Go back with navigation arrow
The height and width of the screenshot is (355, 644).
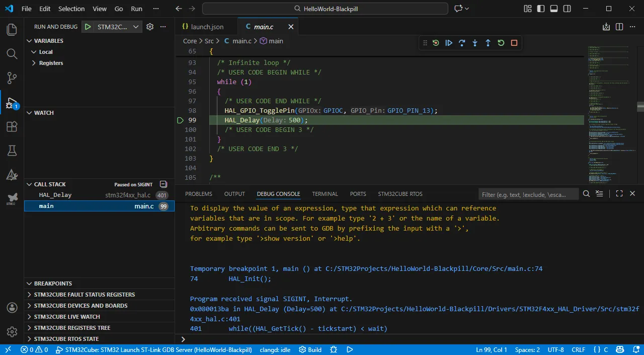click(x=179, y=9)
